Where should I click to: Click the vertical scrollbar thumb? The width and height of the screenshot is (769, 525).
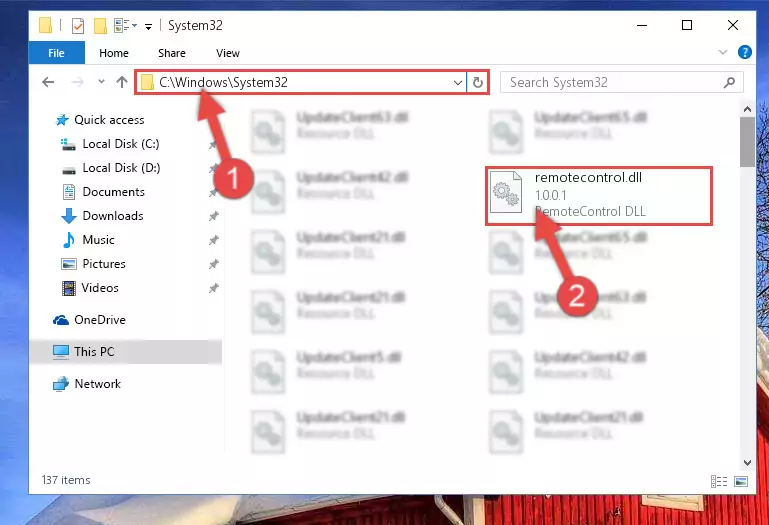coord(747,142)
